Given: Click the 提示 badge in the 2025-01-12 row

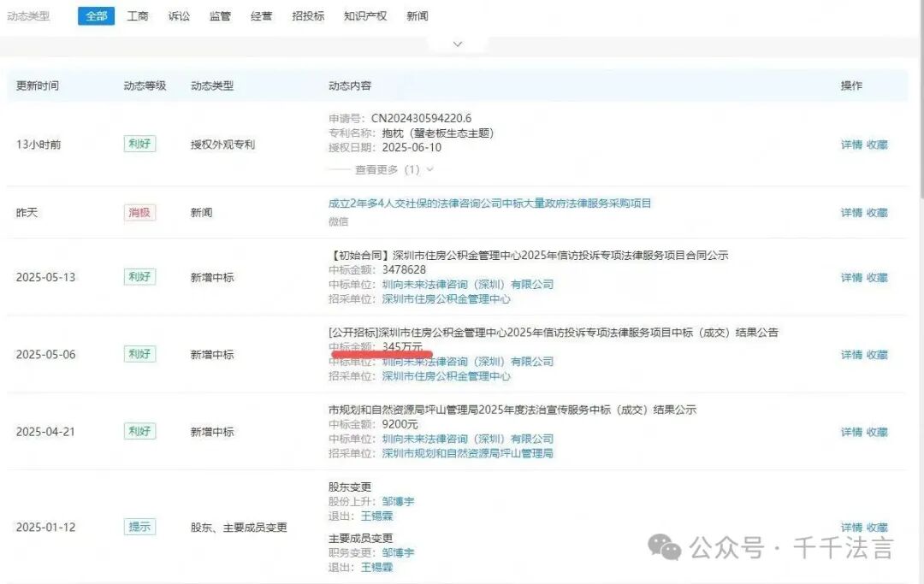Looking at the screenshot, I should 139,527.
